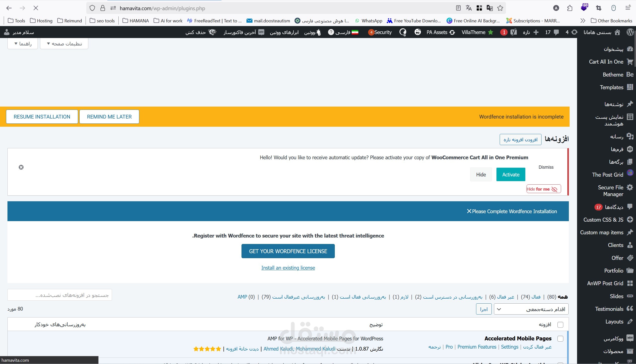Open updates icon showing 4 in admin bar
This screenshot has height=364, width=636.
(571, 32)
